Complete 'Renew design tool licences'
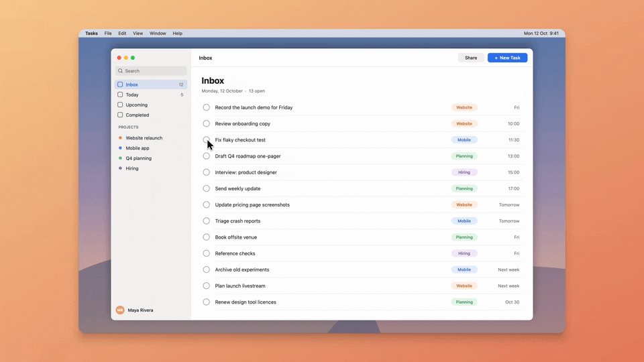The width and height of the screenshot is (644, 362). (x=206, y=302)
